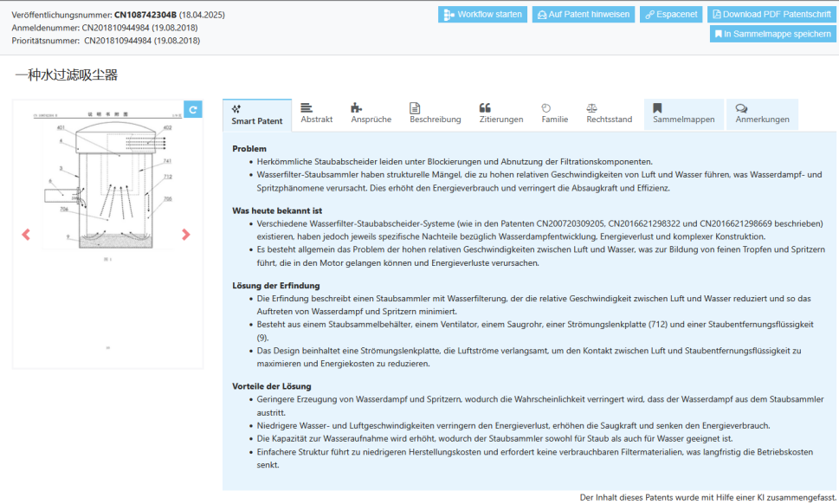
Task: Go to previous drawing with left arrow
Action: [26, 235]
